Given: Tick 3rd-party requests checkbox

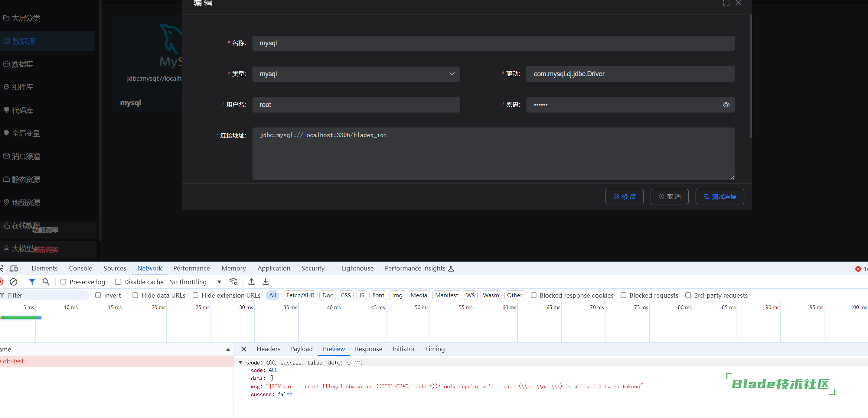Looking at the screenshot, I should pyautogui.click(x=688, y=295).
